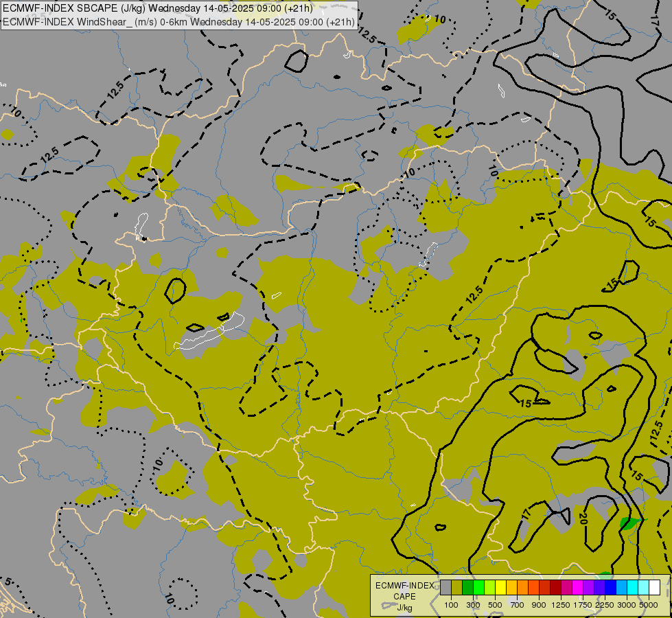Click the legend label 300
The image size is (672, 618).
coord(473,605)
